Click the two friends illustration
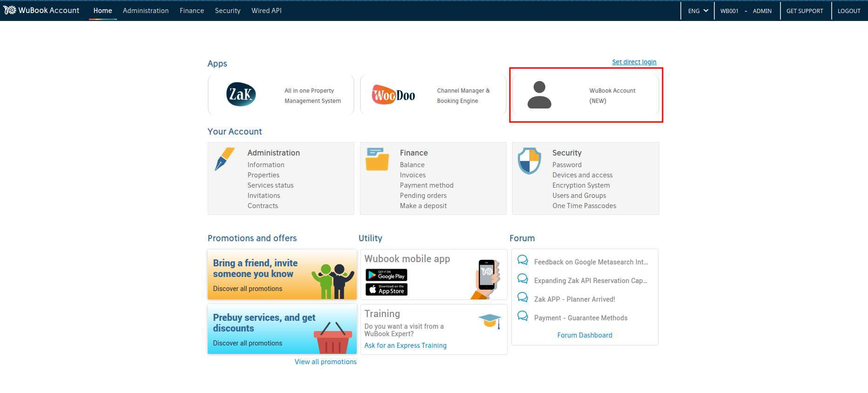This screenshot has height=393, width=868. point(332,281)
